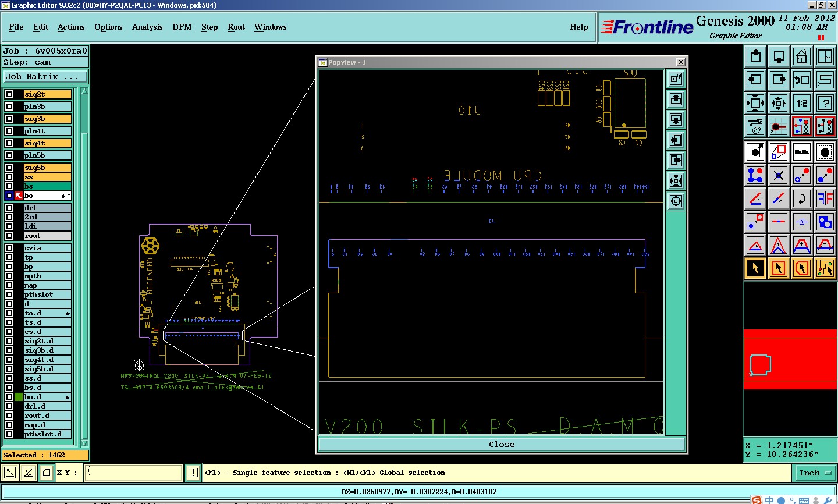Select the ruler measurement tool icon
The width and height of the screenshot is (838, 504).
pyautogui.click(x=802, y=152)
